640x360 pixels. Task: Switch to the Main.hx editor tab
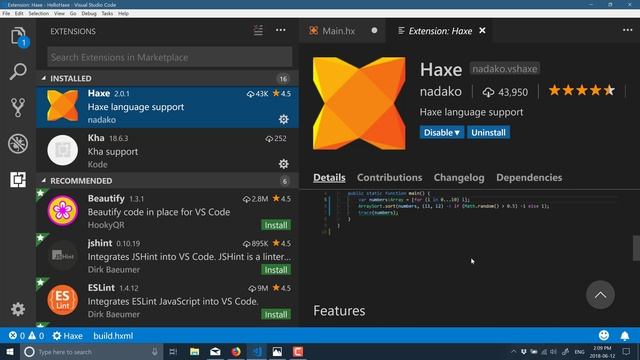point(343,31)
